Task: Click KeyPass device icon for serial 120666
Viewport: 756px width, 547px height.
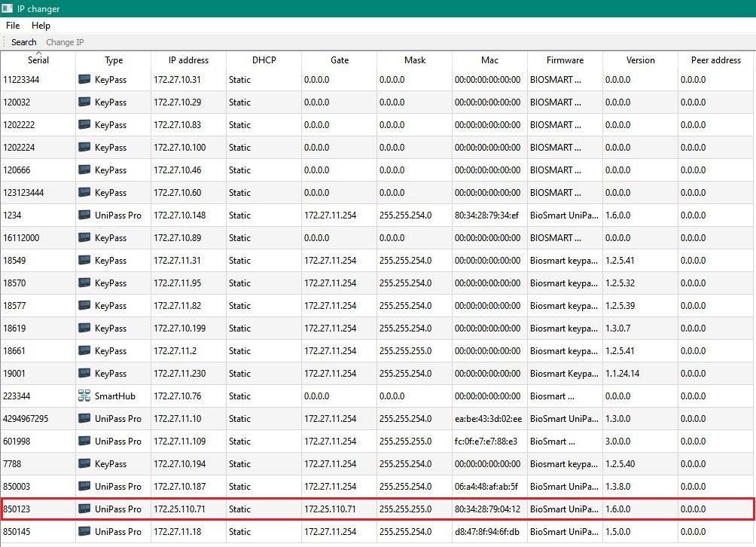Action: (x=84, y=170)
